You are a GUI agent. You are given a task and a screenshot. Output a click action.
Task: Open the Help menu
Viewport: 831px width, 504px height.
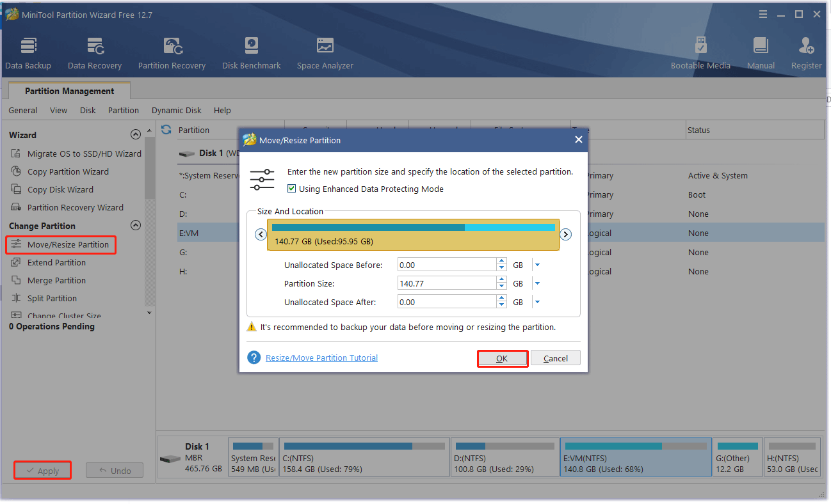coord(222,110)
